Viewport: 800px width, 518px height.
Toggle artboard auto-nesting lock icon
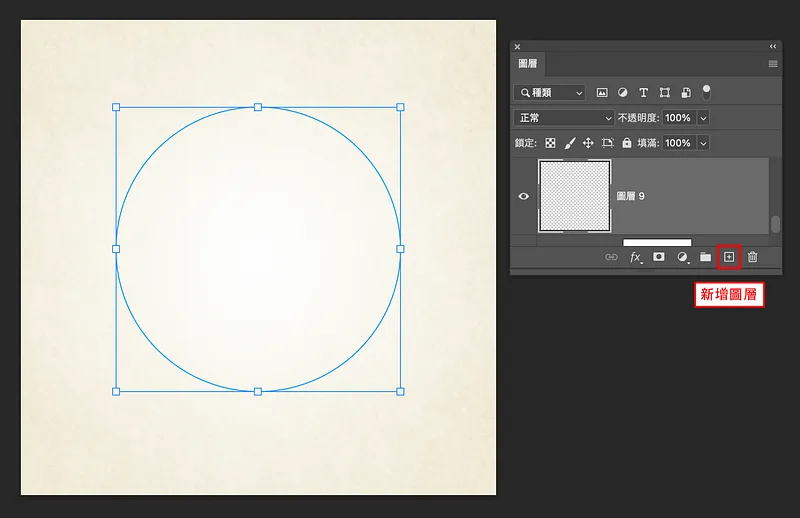[607, 143]
